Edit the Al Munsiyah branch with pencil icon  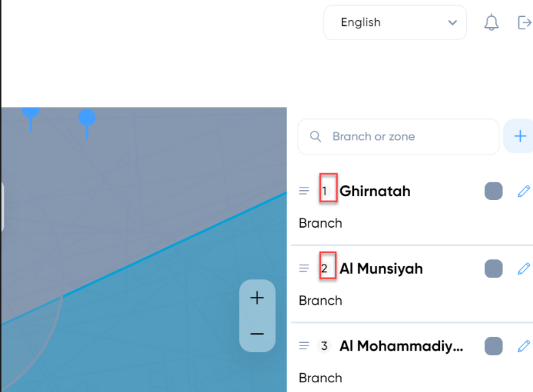pyautogui.click(x=524, y=268)
